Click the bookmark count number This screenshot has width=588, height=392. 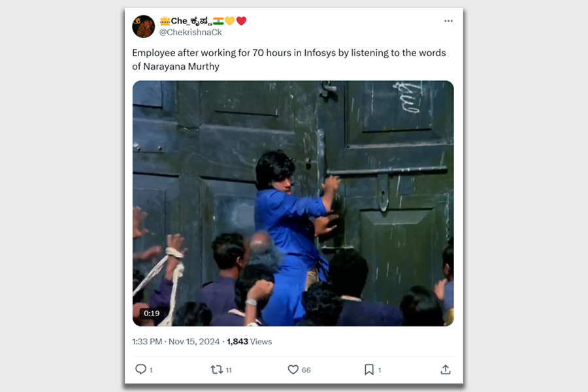tap(380, 370)
